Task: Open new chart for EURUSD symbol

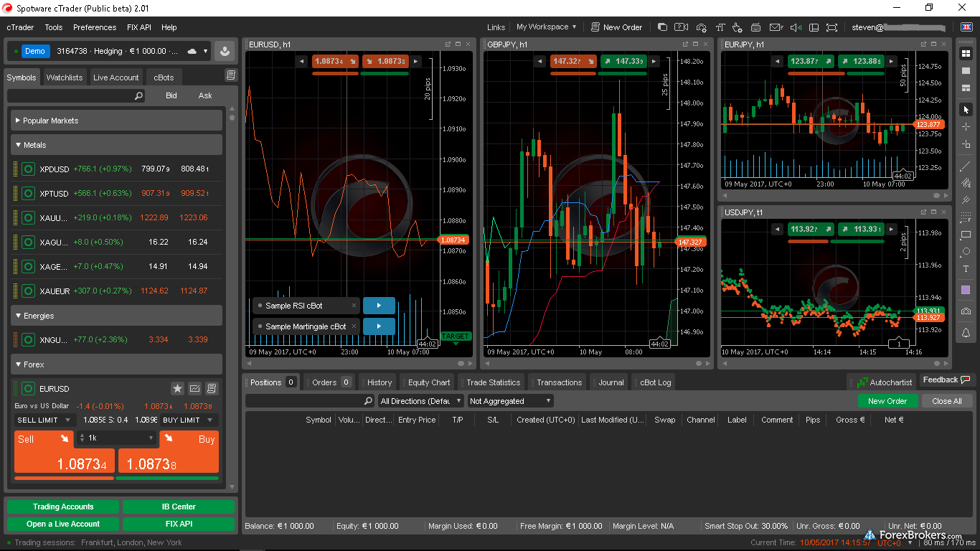Action: point(194,388)
